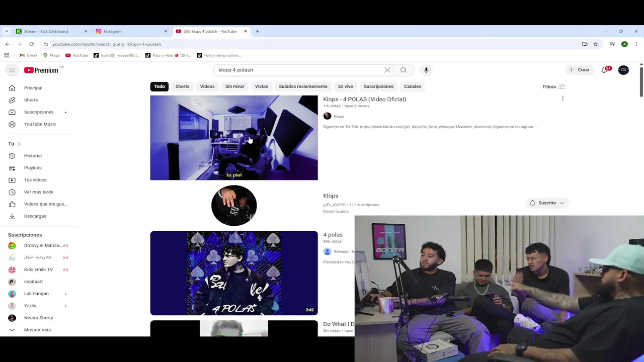Select the Shorts filter chip
644x362 pixels.
tap(182, 86)
